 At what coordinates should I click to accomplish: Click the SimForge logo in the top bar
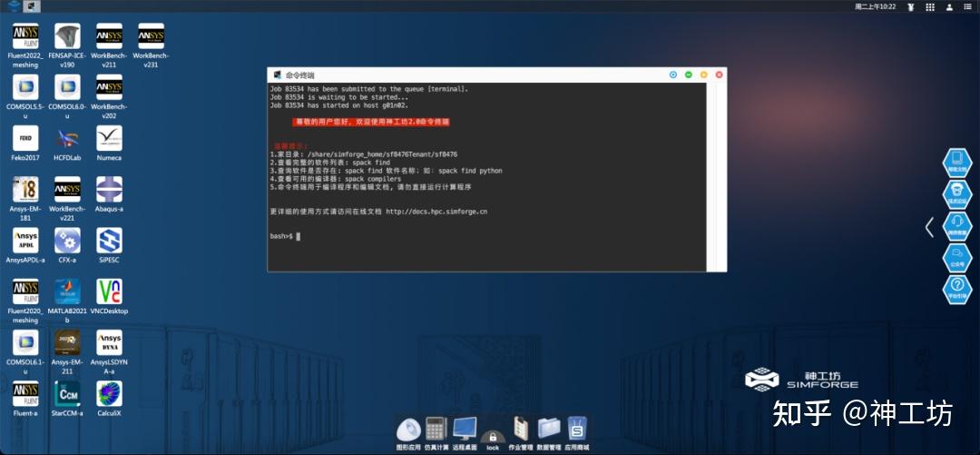click(x=13, y=6)
